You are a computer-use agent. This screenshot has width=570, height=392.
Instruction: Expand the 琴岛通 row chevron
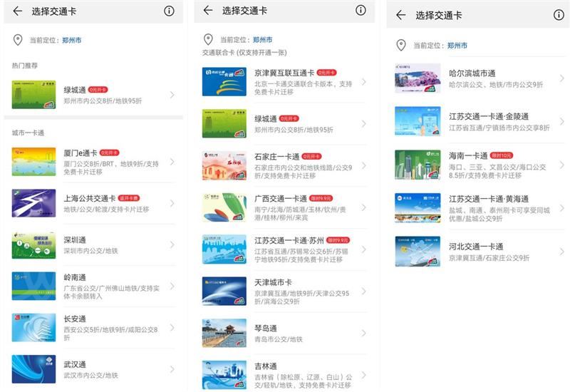(363, 333)
